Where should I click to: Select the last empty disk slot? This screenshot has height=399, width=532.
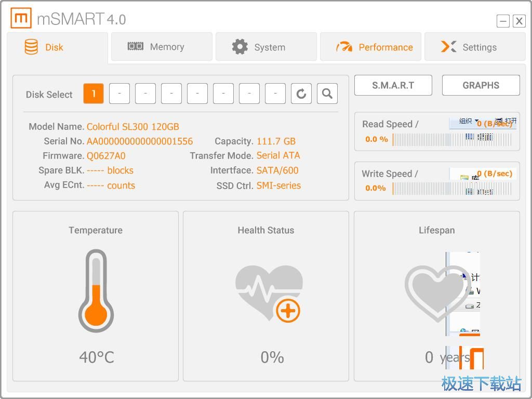pyautogui.click(x=275, y=94)
